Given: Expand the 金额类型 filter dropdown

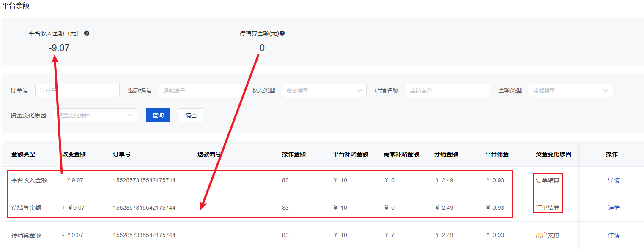Looking at the screenshot, I should click(570, 90).
